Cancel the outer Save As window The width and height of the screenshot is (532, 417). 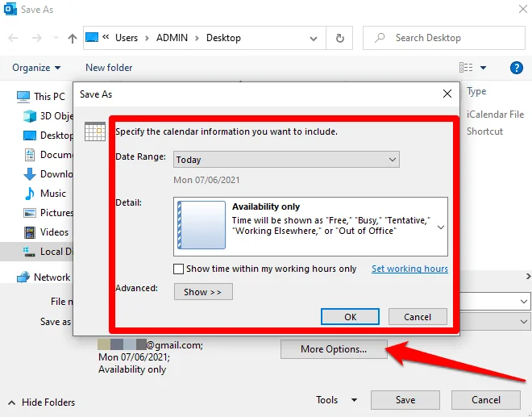(x=485, y=400)
